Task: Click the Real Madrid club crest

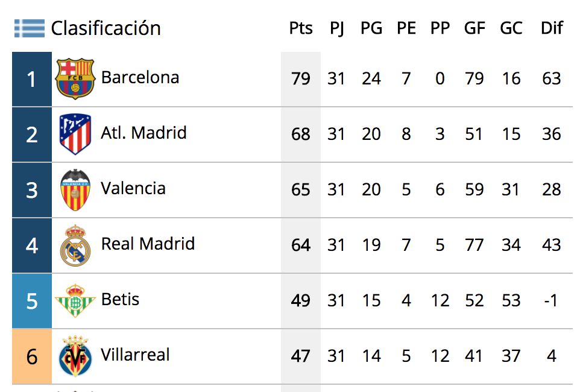Action: [75, 245]
